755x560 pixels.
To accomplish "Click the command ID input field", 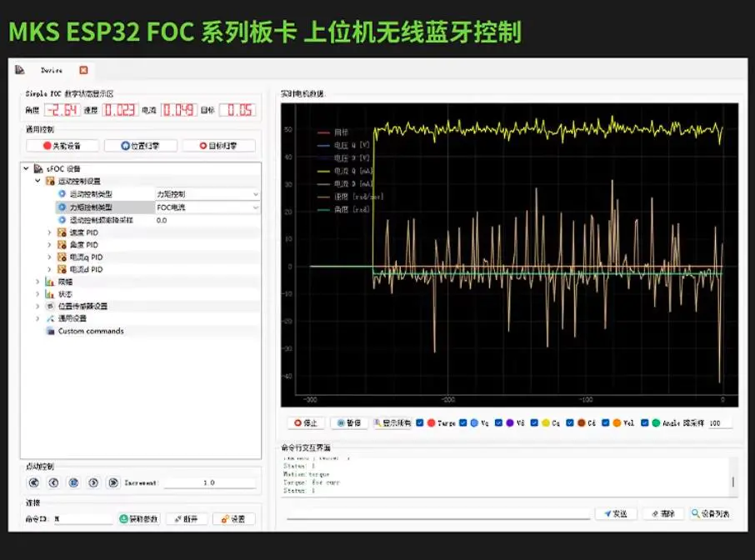I will point(82,519).
